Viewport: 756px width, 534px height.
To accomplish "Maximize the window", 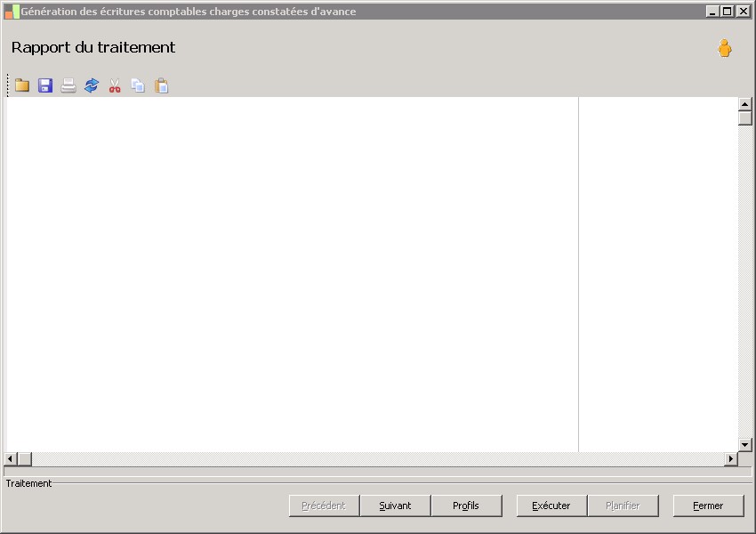I will (x=728, y=11).
